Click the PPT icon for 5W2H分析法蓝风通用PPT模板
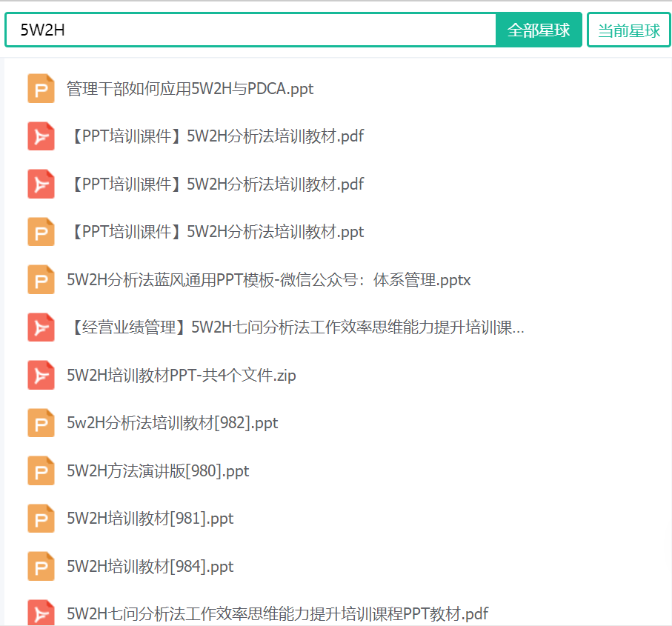672x626 pixels. tap(41, 279)
